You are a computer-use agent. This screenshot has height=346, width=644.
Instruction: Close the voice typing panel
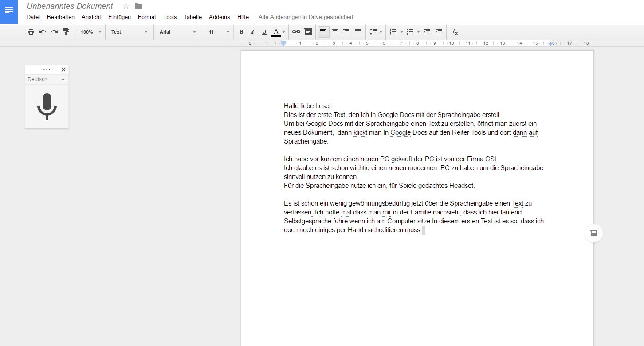pos(63,70)
